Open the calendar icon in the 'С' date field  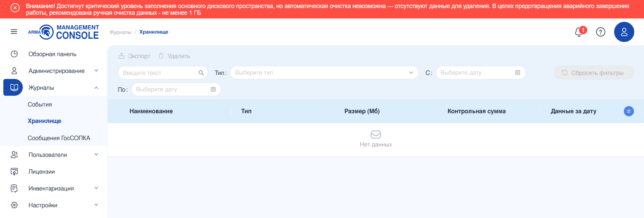pos(517,73)
